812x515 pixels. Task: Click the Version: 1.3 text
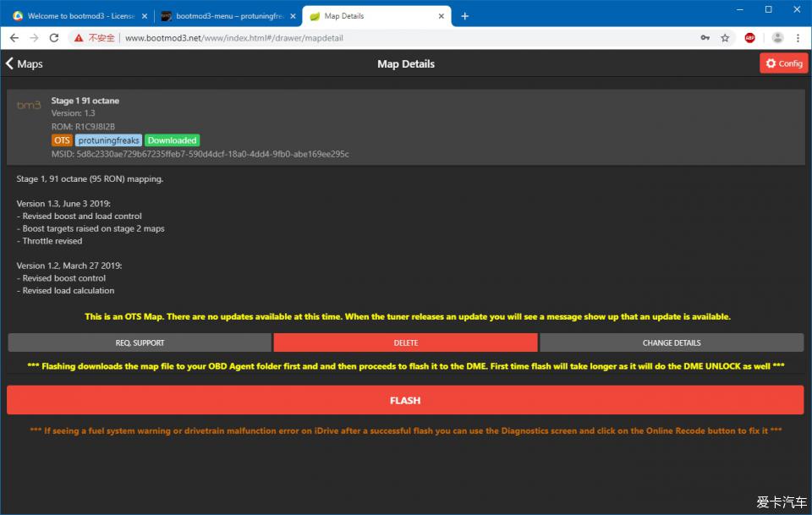(73, 112)
